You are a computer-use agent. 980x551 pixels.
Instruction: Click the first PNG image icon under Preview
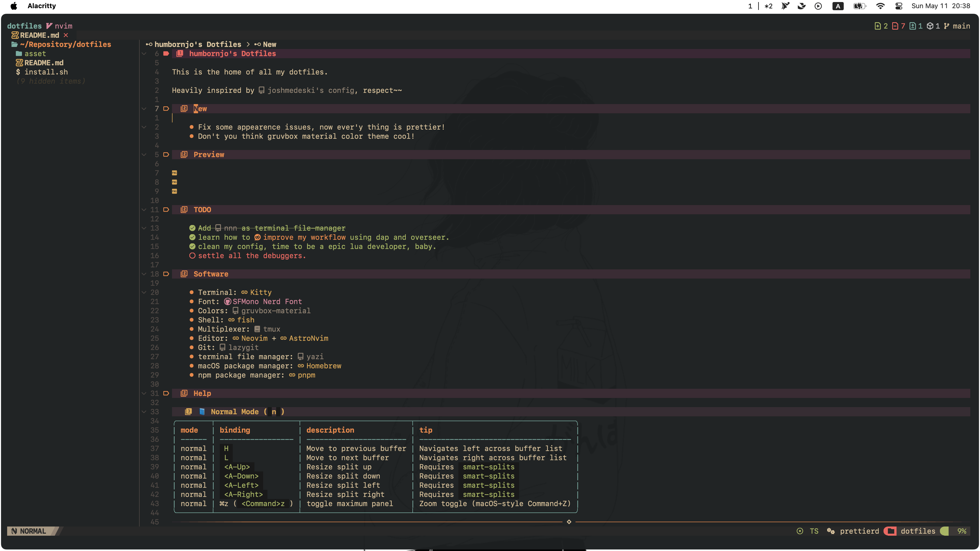point(174,173)
